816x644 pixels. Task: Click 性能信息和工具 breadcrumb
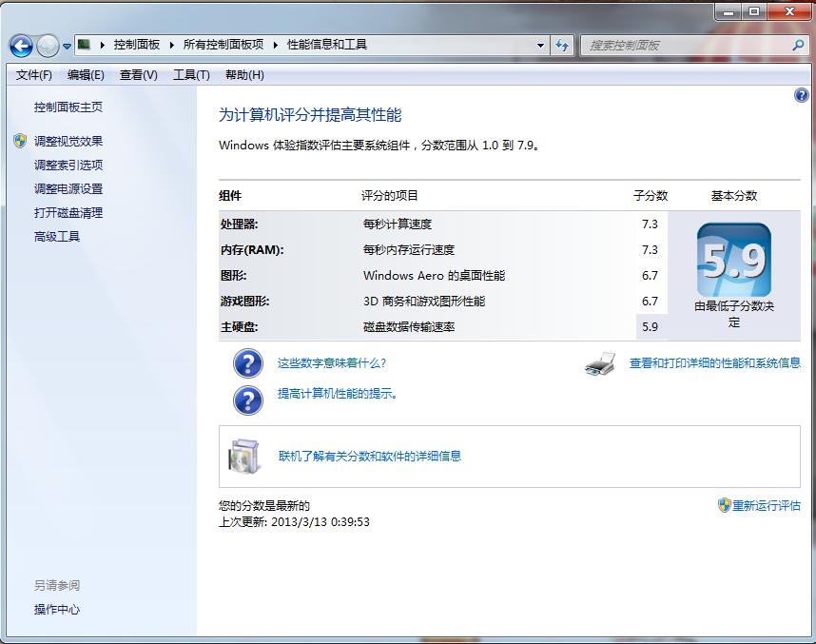point(327,45)
